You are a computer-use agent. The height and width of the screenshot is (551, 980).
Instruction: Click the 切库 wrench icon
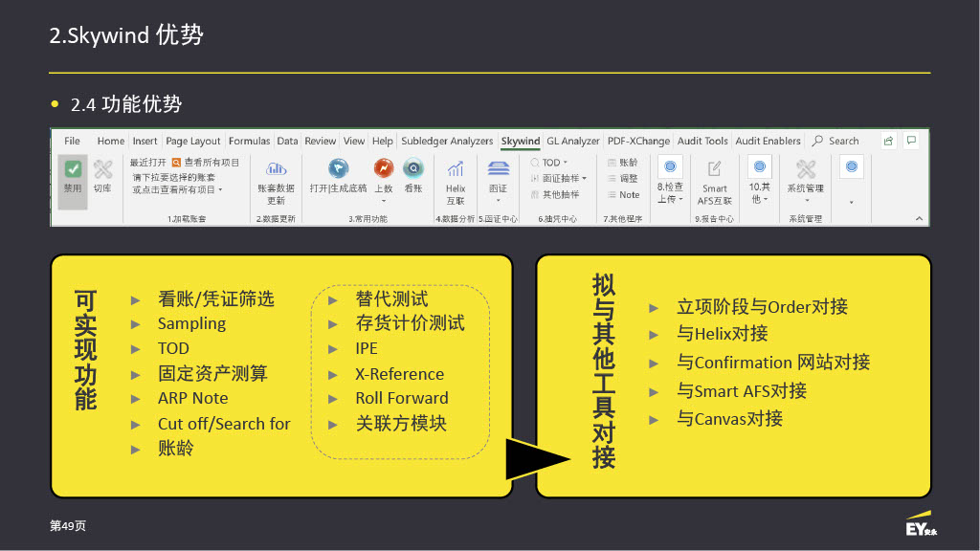tap(102, 169)
